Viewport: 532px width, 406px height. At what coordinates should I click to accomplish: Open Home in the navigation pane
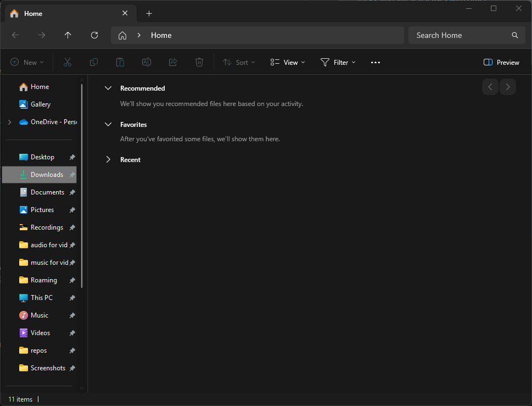[x=40, y=87]
